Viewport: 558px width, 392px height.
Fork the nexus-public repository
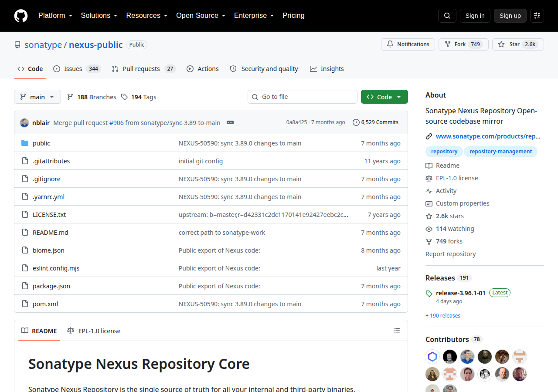[x=463, y=44]
